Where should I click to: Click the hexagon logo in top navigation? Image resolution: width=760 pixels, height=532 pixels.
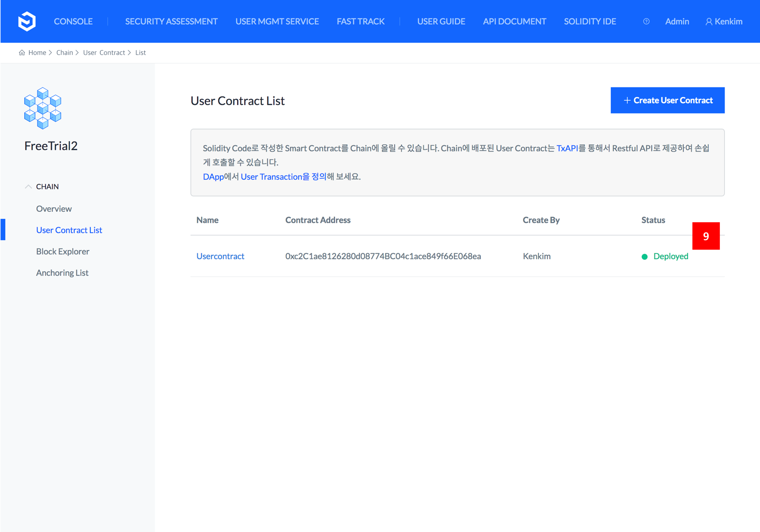click(x=27, y=21)
